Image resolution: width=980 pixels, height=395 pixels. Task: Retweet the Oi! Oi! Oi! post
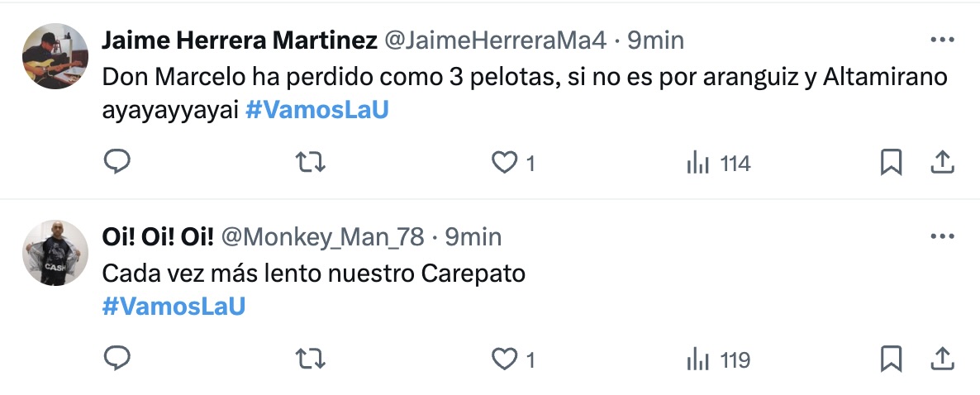(x=311, y=359)
